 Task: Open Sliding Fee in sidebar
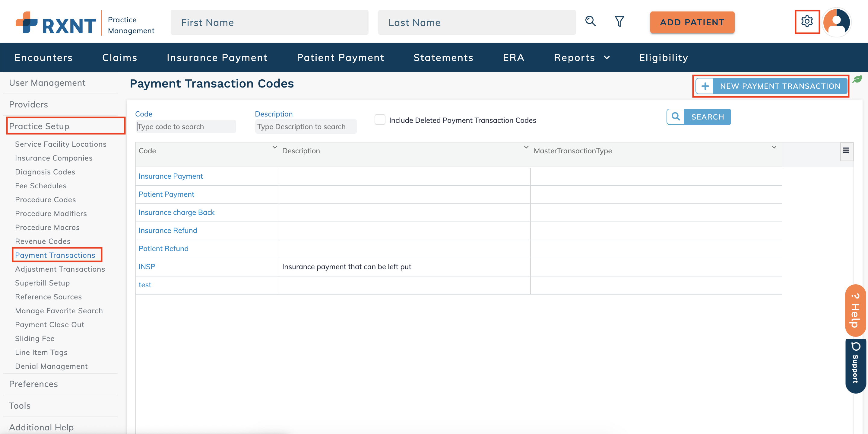34,338
